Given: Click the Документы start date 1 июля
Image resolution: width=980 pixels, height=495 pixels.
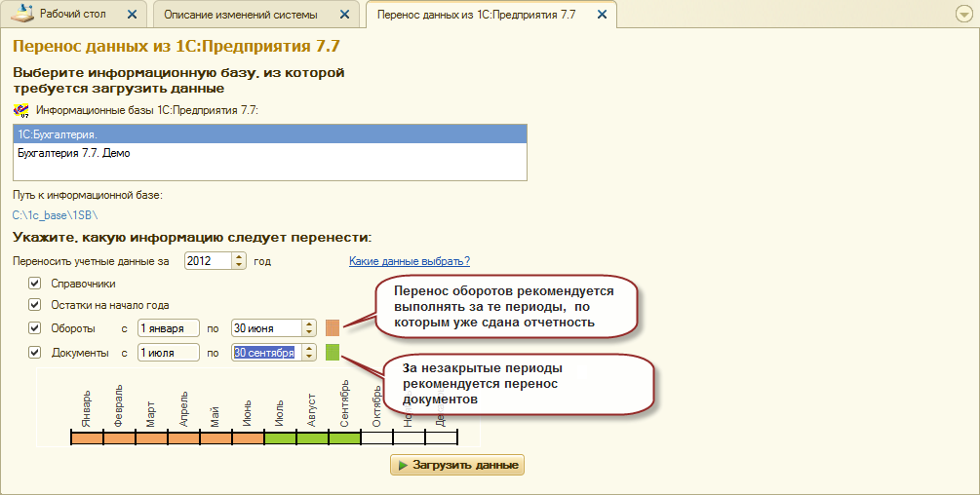Looking at the screenshot, I should coord(169,353).
